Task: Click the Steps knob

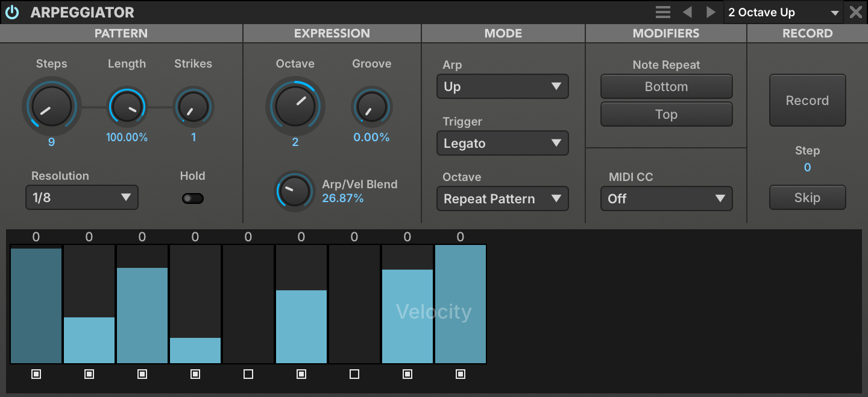Action: pos(52,106)
